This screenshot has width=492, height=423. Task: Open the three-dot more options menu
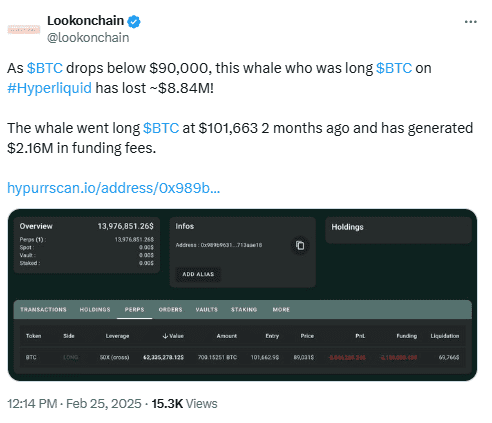click(470, 22)
